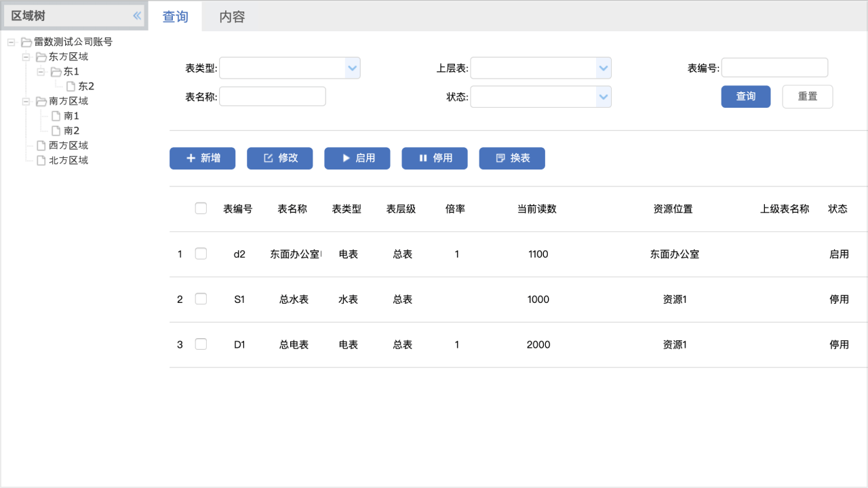Screen dimensions: 868x488
Task: Click the 停用 disable button
Action: tap(435, 158)
